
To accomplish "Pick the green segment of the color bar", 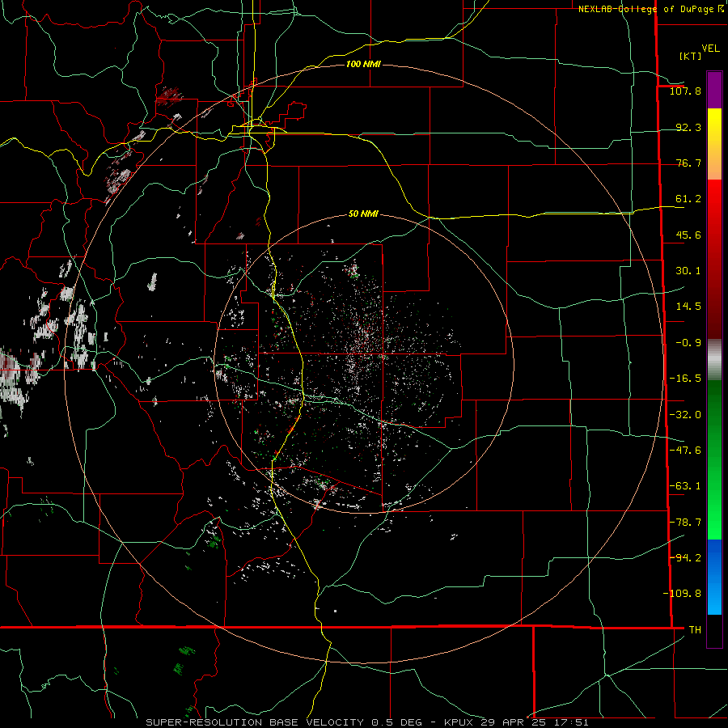I will tap(714, 459).
